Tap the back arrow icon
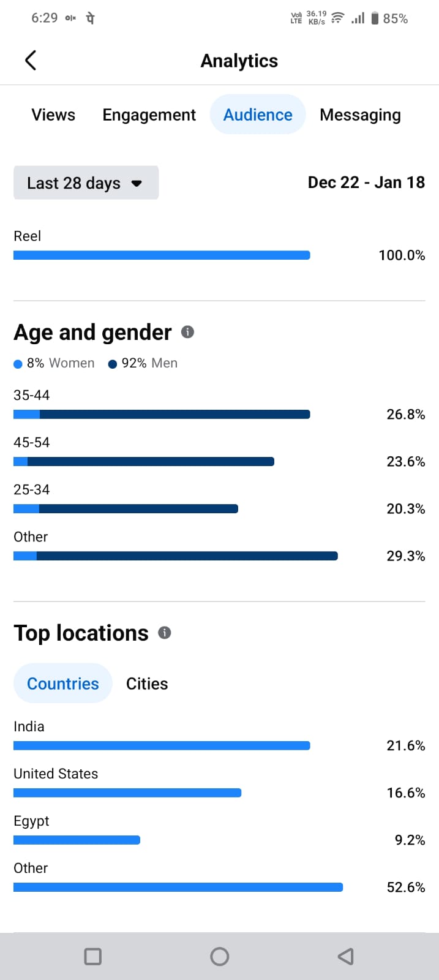The image size is (439, 980). tap(31, 60)
